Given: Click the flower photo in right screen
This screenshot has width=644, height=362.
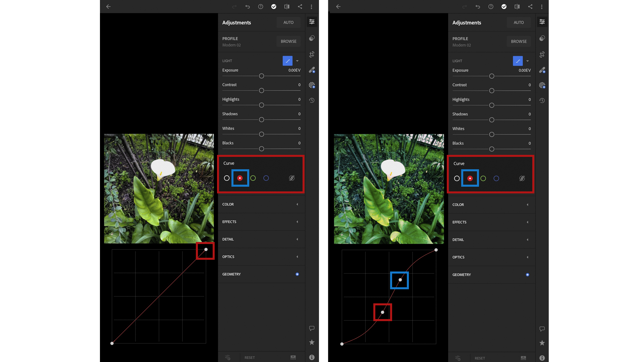Looking at the screenshot, I should pyautogui.click(x=389, y=189).
